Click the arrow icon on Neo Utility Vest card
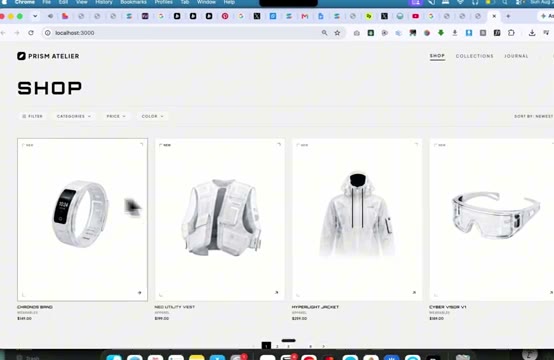The height and width of the screenshot is (360, 554). click(277, 293)
